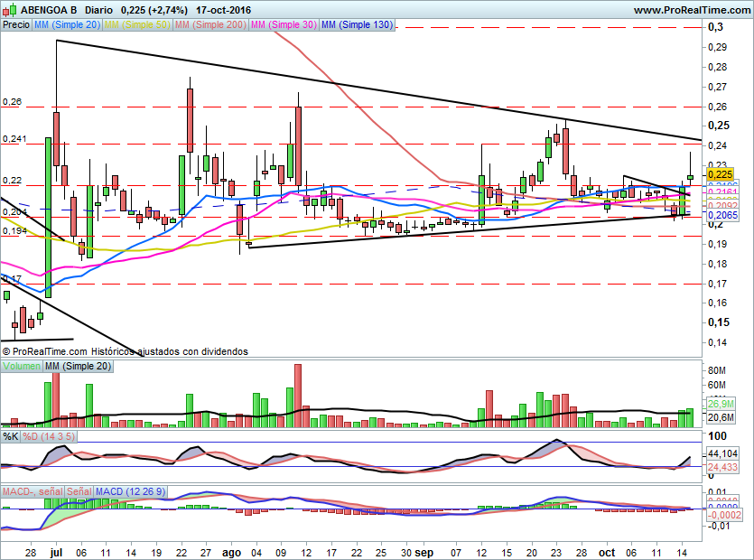
Task: Click the 0,25 price axis label
Action: point(719,126)
